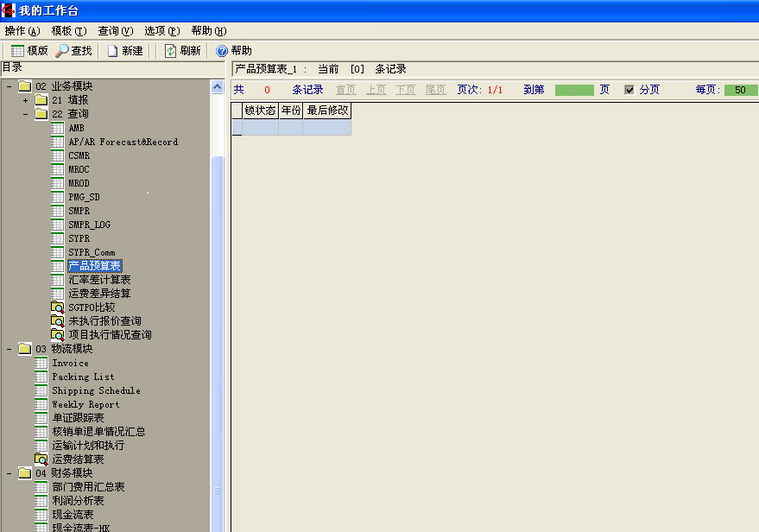Screen dimensions: 759x532
Task: Open the SGTPO比较 query icon
Action: [58, 307]
